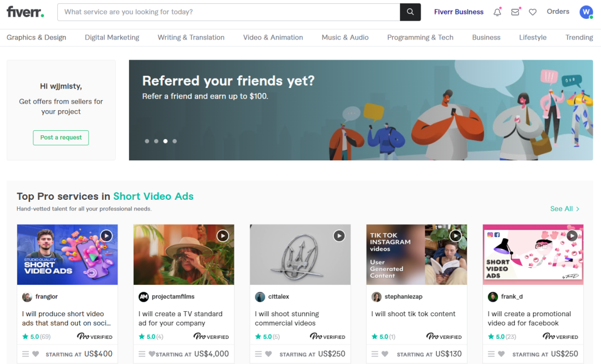Click the search magnifier button
601x364 pixels.
coord(410,12)
